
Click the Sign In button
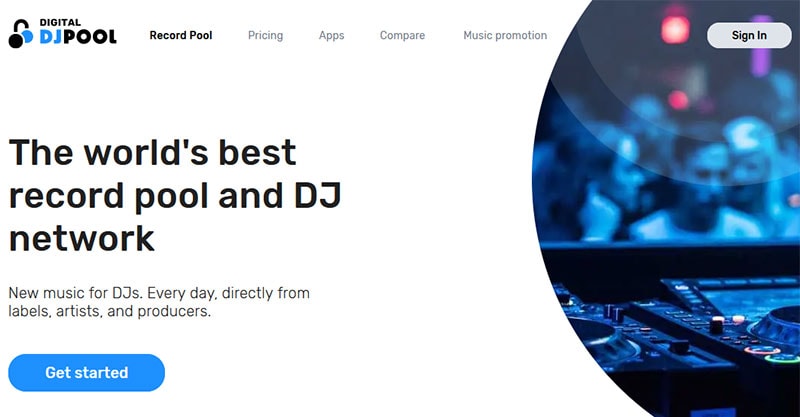749,35
